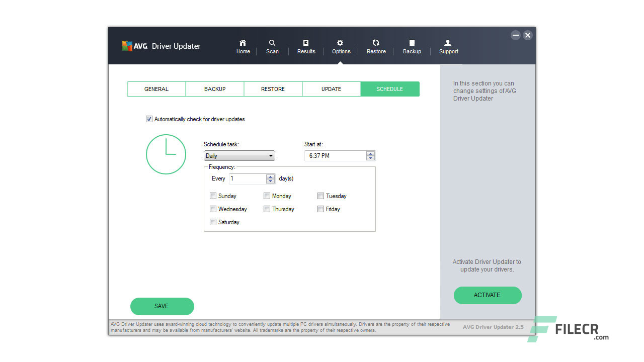Switch to the GENERAL tab

tap(156, 89)
